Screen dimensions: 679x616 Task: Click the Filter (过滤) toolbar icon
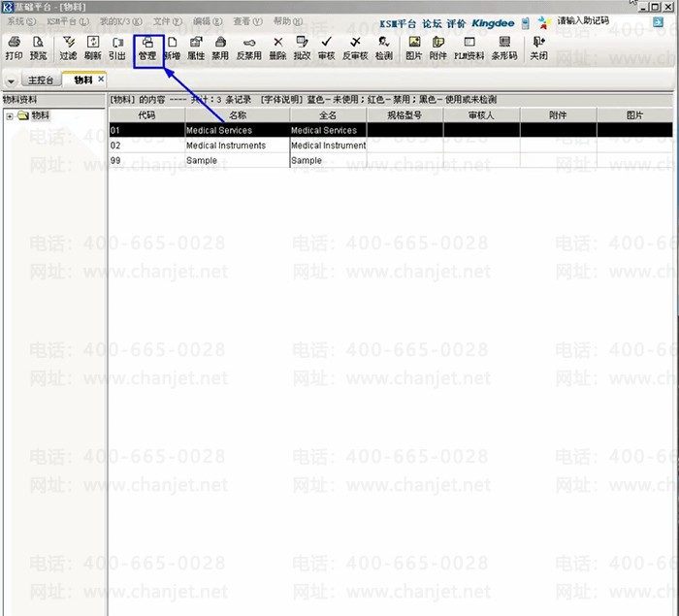[68, 49]
